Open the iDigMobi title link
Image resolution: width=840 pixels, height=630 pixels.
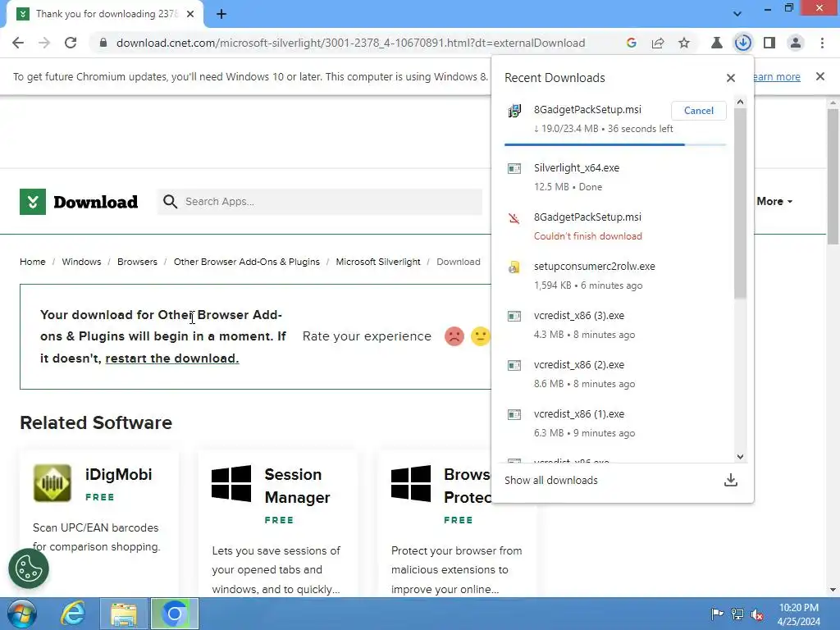pyautogui.click(x=118, y=475)
